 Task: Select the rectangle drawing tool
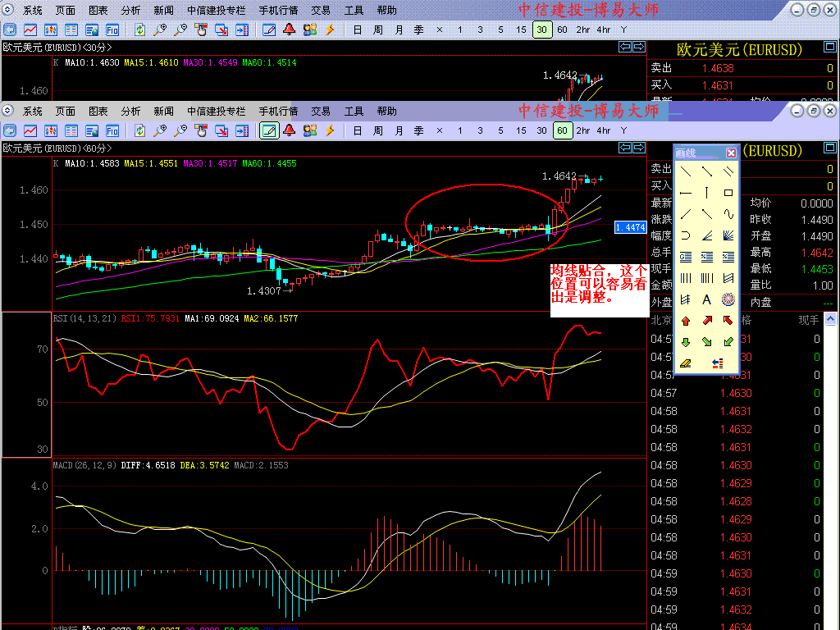[728, 193]
